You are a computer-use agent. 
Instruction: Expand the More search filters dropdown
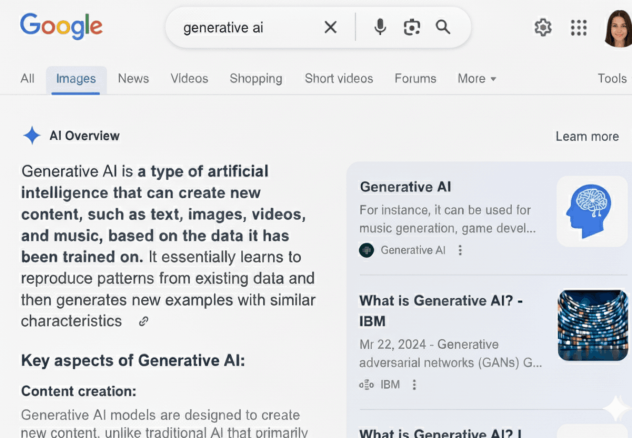[476, 78]
